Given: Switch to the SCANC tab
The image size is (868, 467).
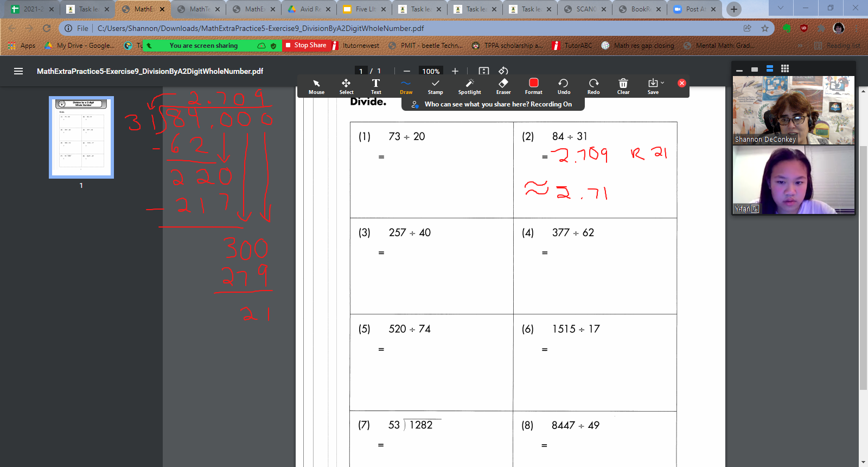Looking at the screenshot, I should point(585,9).
